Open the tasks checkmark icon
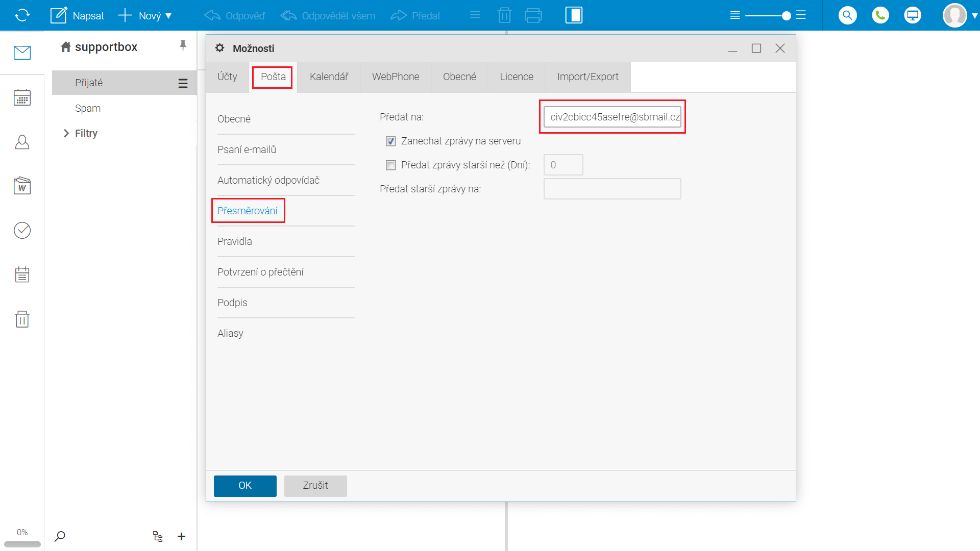 22,230
